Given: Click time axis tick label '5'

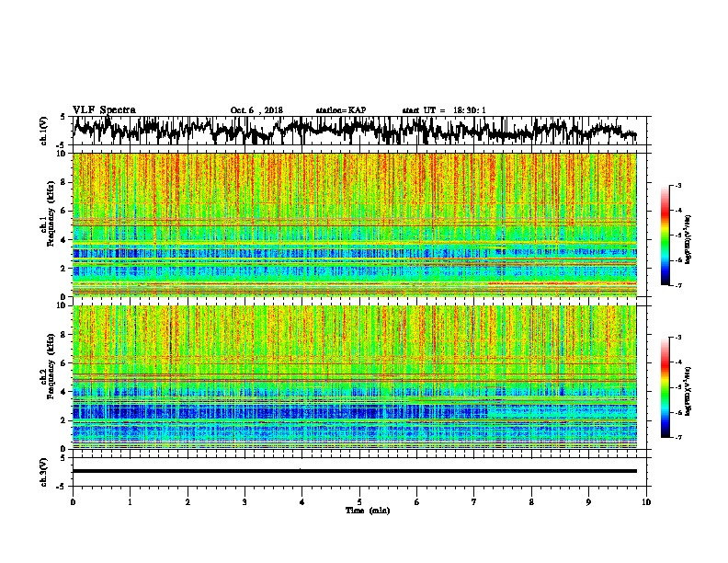Looking at the screenshot, I should point(359,502).
